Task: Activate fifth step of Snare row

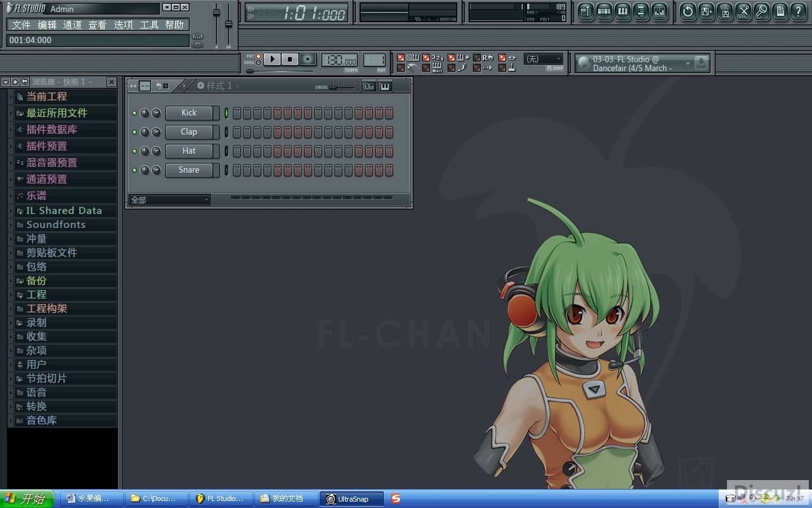Action: [x=277, y=170]
